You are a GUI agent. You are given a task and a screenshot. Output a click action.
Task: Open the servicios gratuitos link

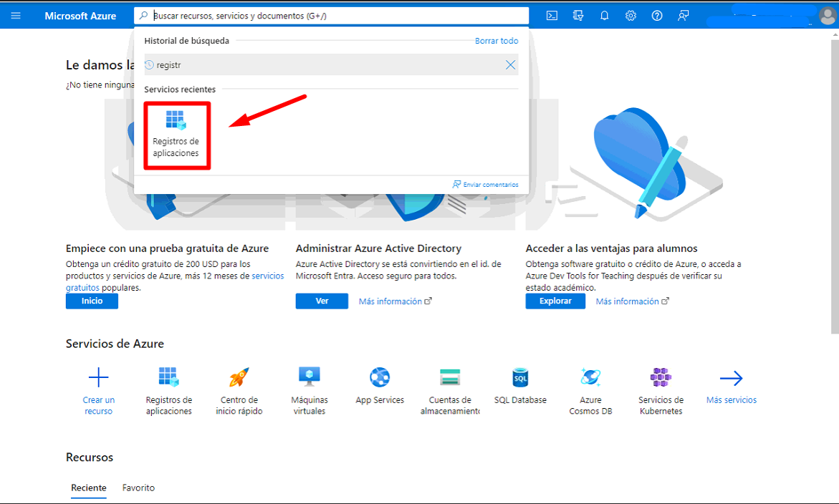[x=267, y=276]
